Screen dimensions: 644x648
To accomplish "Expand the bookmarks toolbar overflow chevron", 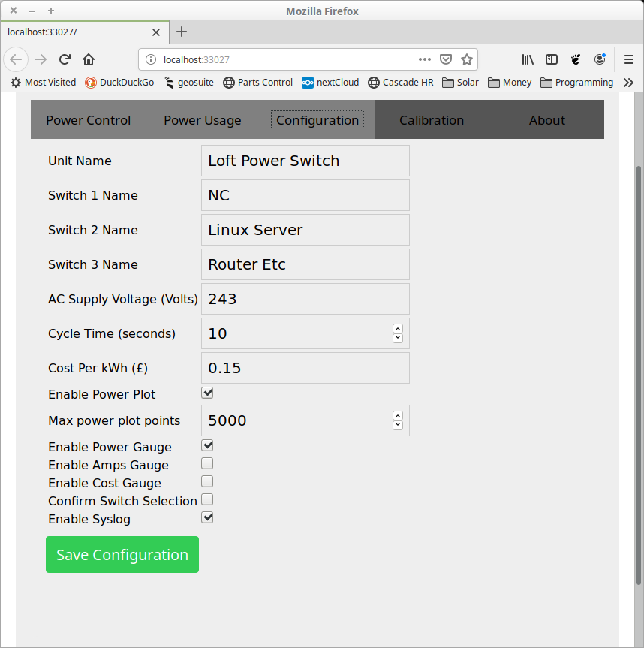I will (x=629, y=83).
